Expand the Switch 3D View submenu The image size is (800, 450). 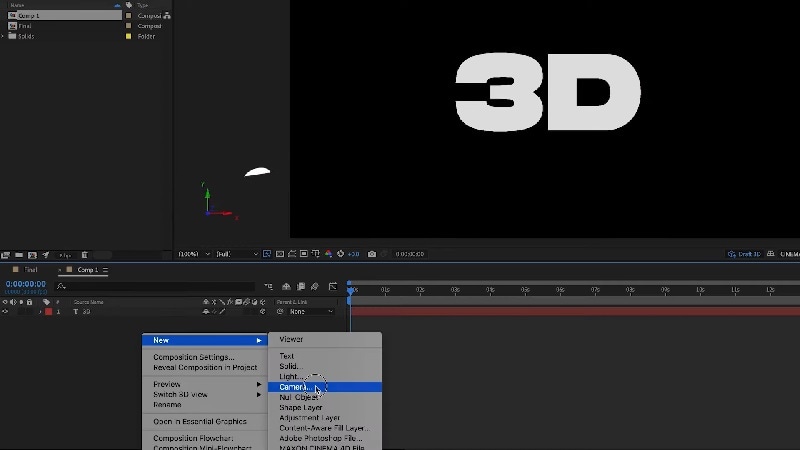205,394
